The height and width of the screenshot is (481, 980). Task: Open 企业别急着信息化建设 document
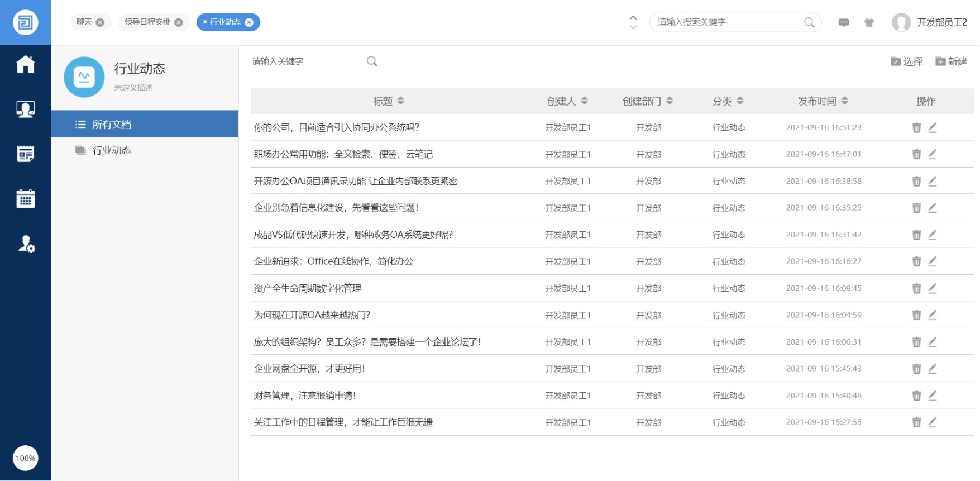click(x=336, y=208)
